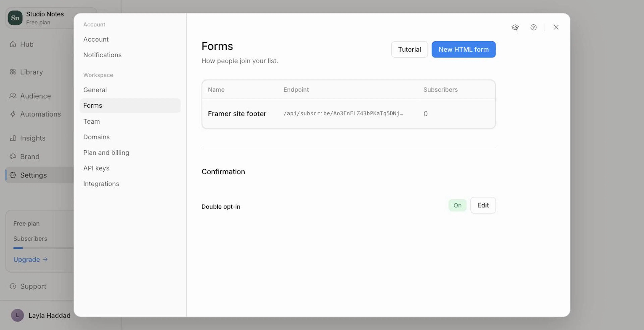Click the Automations lightning icon
Viewport: 644px width, 330px height.
tap(13, 114)
